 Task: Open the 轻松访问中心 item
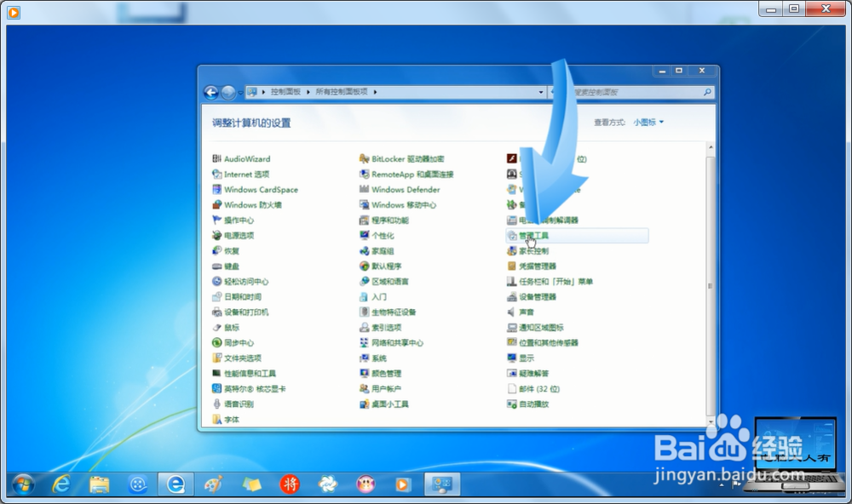(240, 281)
